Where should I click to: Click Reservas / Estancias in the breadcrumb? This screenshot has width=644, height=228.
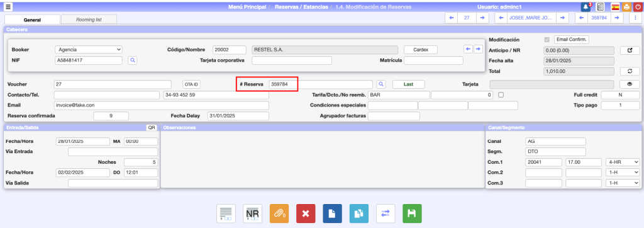tap(301, 7)
